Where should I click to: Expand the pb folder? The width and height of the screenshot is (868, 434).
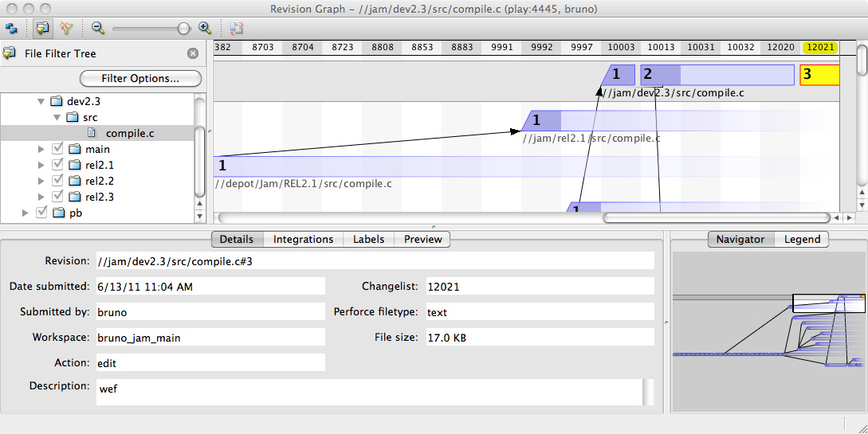pyautogui.click(x=25, y=213)
